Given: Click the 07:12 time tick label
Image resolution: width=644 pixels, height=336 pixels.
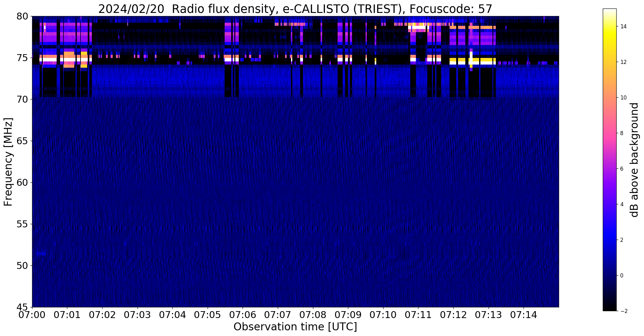Looking at the screenshot, I should click(x=453, y=315).
